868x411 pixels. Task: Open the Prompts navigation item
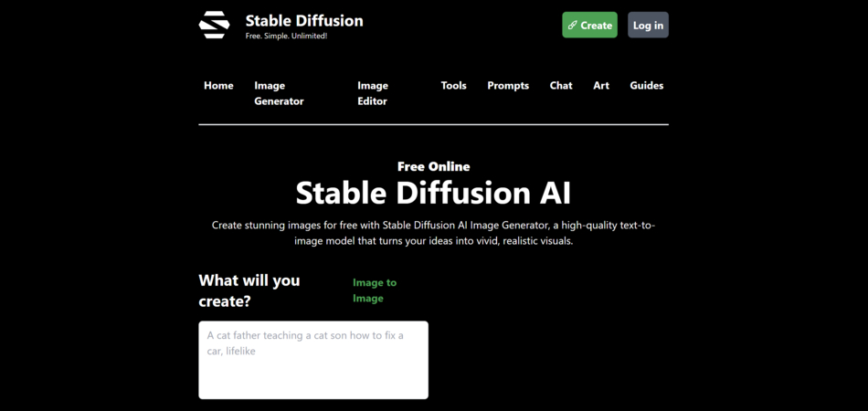tap(508, 86)
